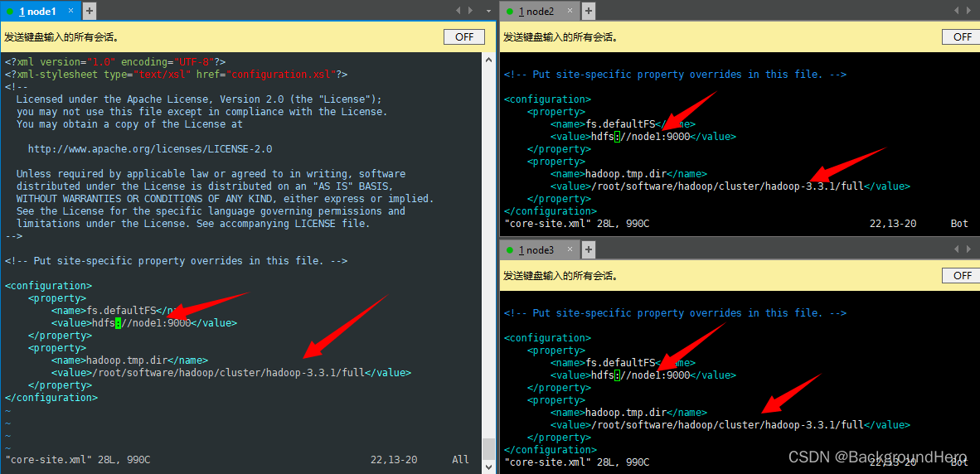Click site-specific overrides comment in node2
This screenshot has height=474, width=980.
[x=675, y=75]
